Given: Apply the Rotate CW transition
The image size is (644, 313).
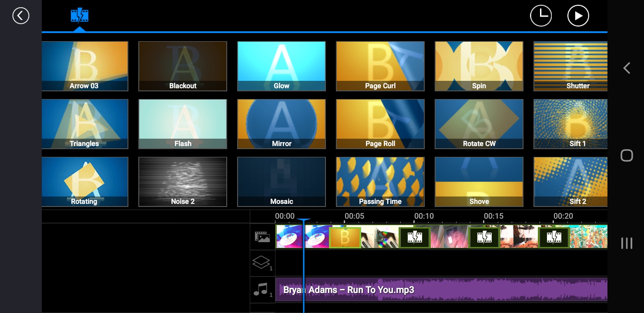Looking at the screenshot, I should [479, 124].
